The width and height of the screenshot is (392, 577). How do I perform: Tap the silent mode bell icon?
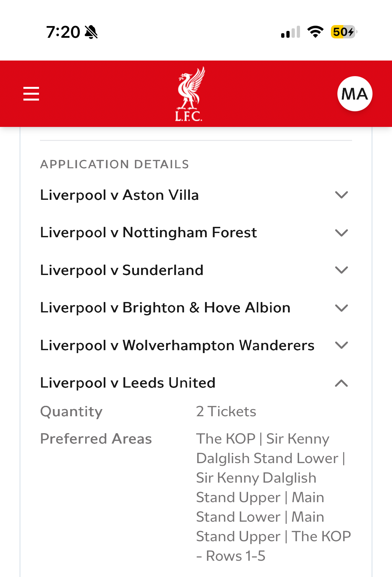(x=91, y=32)
